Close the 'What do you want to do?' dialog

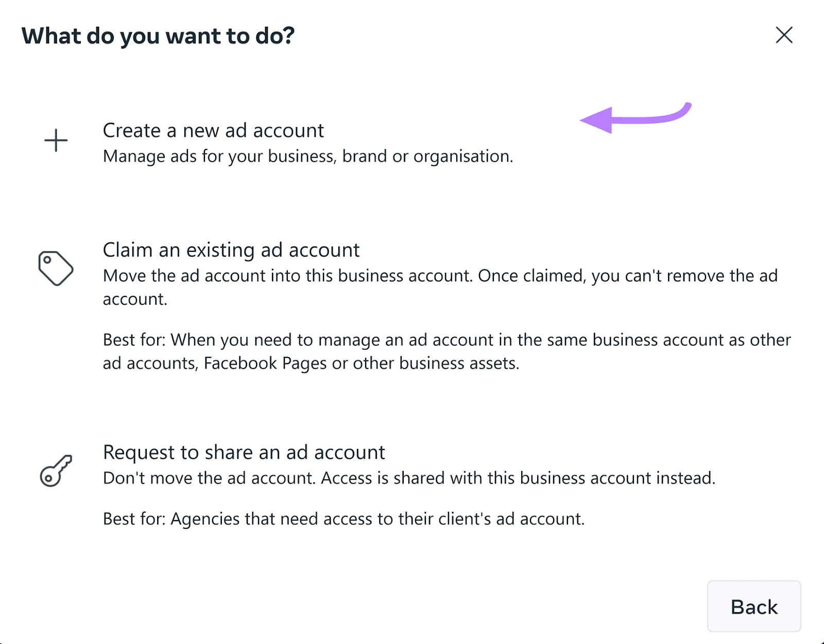coord(784,35)
